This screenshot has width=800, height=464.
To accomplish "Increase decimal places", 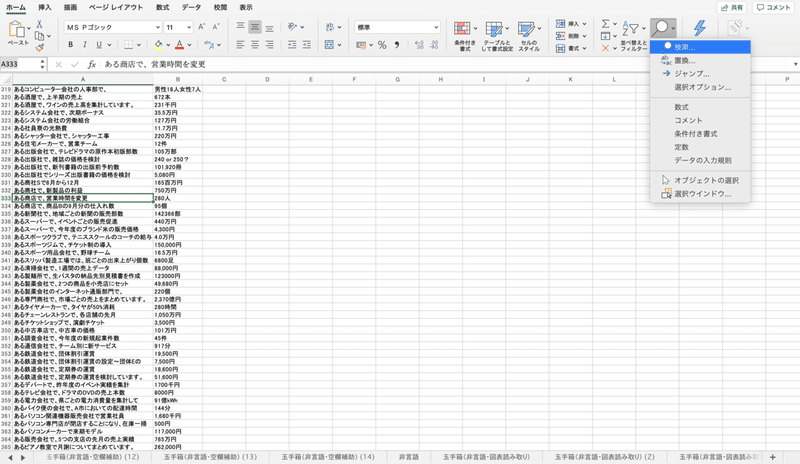I will [419, 45].
